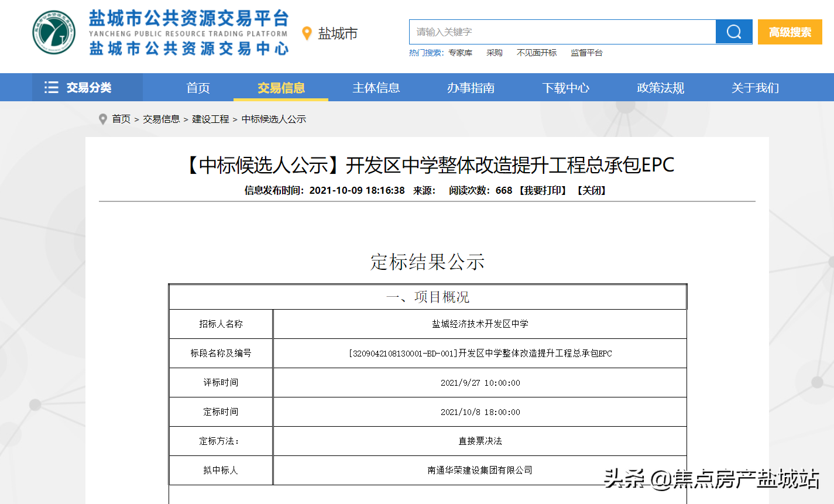
Task: Click the orange location pin icon
Action: tap(307, 33)
